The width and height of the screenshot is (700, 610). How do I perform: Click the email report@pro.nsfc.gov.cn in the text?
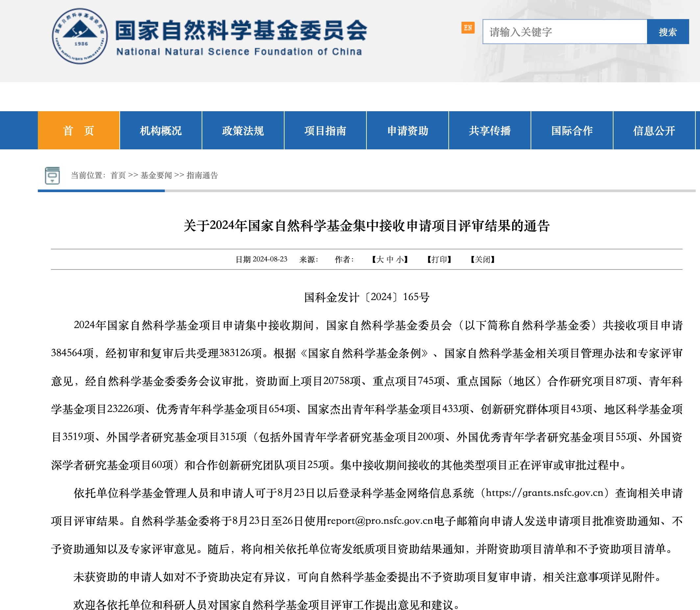click(x=380, y=521)
